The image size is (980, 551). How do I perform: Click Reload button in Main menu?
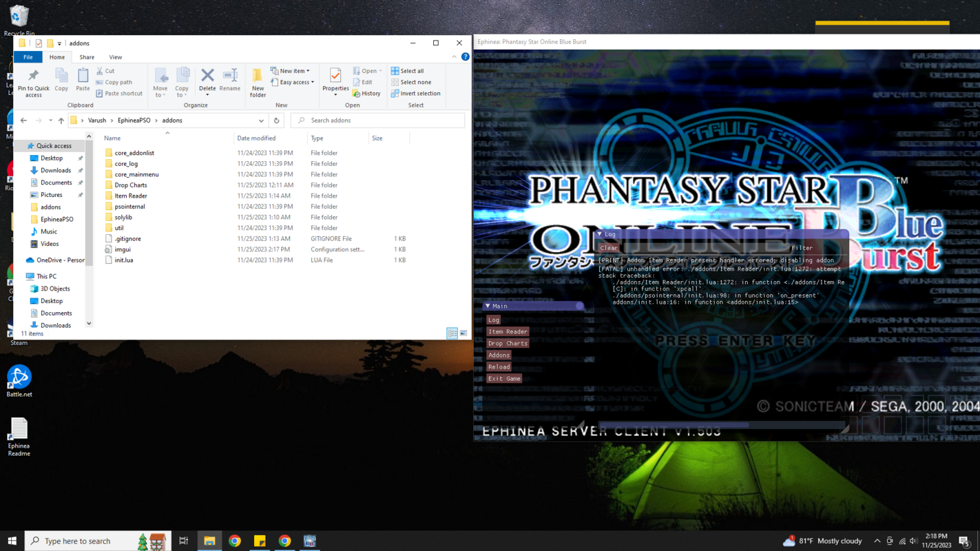(x=499, y=366)
